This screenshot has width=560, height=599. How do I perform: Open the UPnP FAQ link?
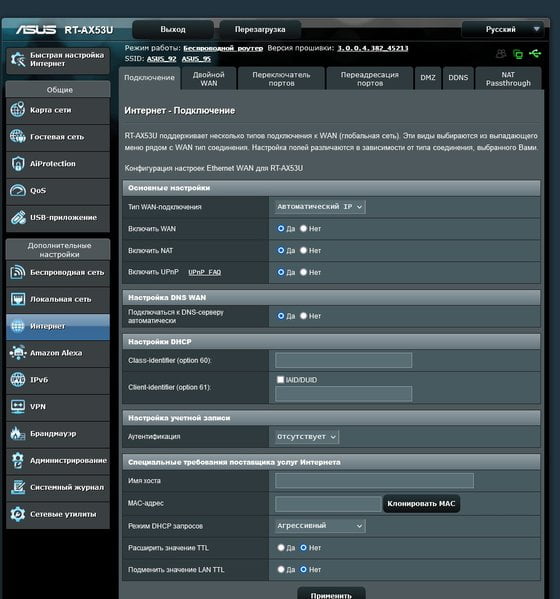click(x=204, y=272)
